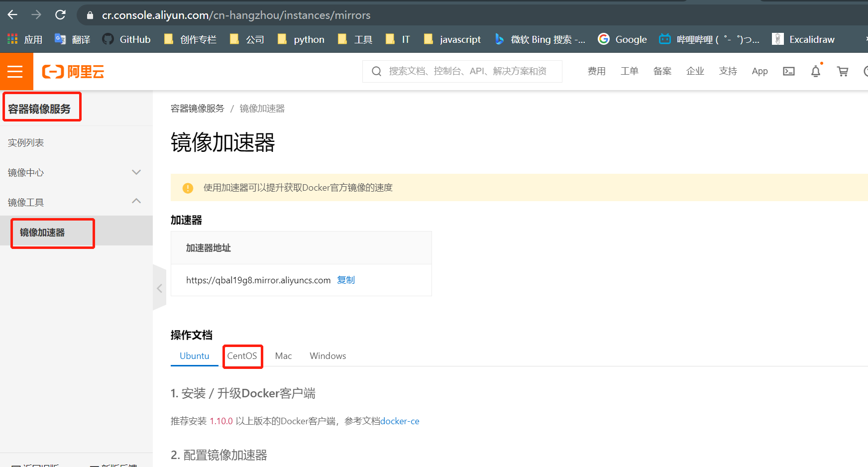This screenshot has height=467, width=868.
Task: Open the Google bookmark
Action: (623, 39)
